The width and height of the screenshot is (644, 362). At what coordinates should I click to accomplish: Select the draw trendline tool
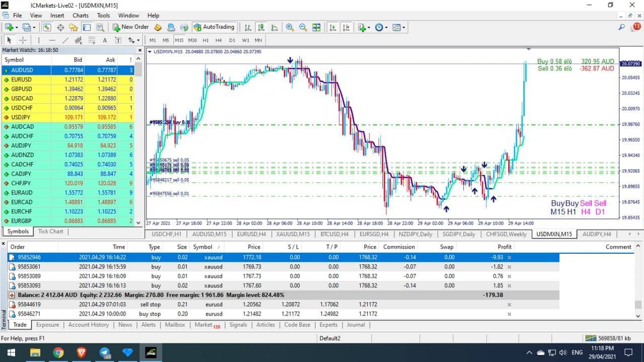tap(65, 40)
